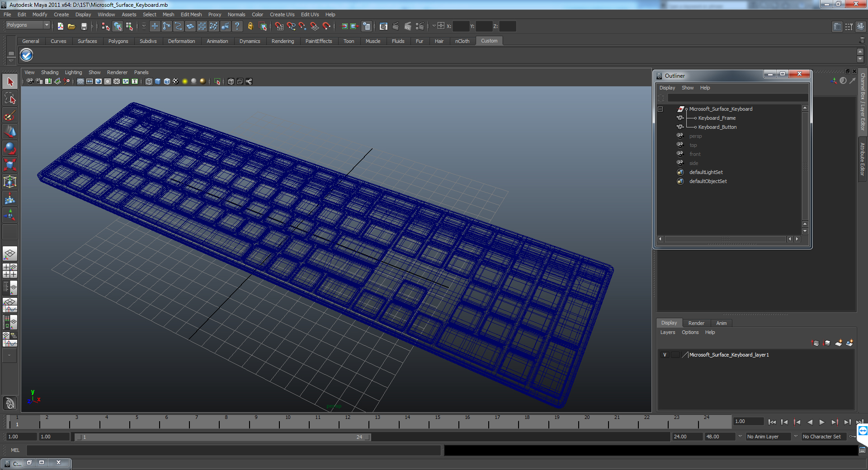868x470 pixels.
Task: Click the Output operations icon
Action: 354,26
